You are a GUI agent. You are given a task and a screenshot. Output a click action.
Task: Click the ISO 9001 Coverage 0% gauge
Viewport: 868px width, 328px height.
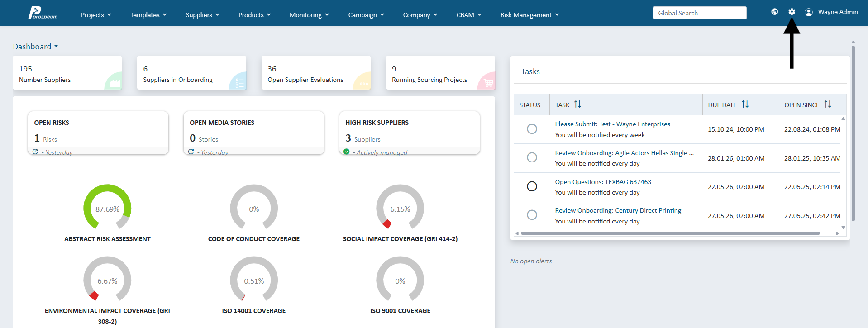coord(400,279)
